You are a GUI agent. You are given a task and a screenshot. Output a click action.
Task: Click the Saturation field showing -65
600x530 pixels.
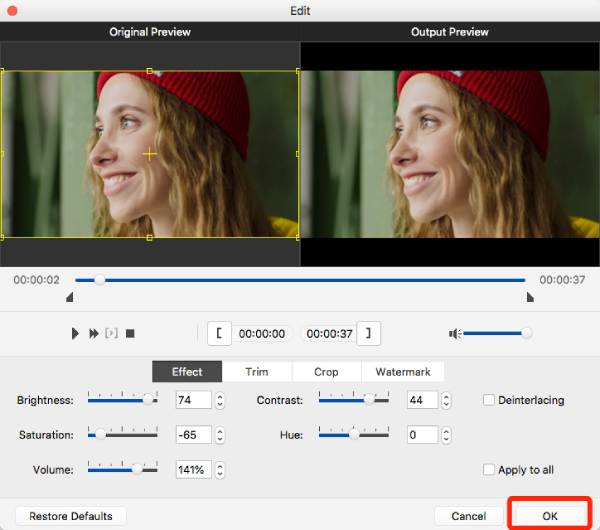click(193, 435)
